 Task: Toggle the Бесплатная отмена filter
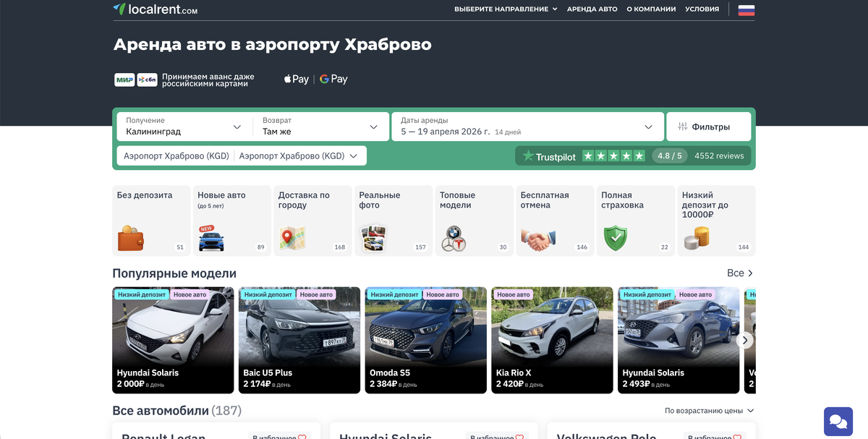point(555,221)
